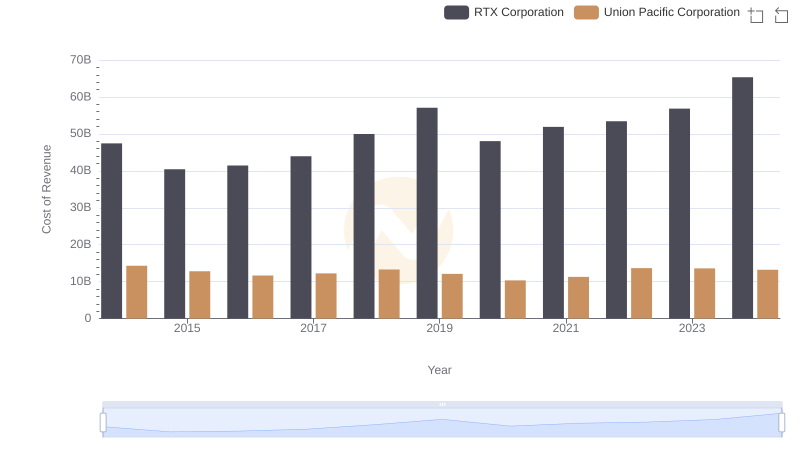Click the Cost of Revenue axis title
The image size is (800, 461).
(46, 189)
